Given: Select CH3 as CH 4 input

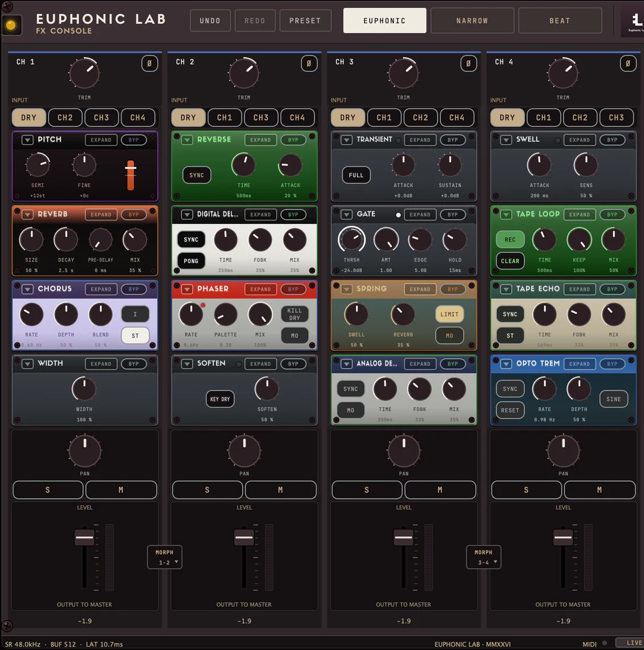Looking at the screenshot, I should tap(616, 118).
